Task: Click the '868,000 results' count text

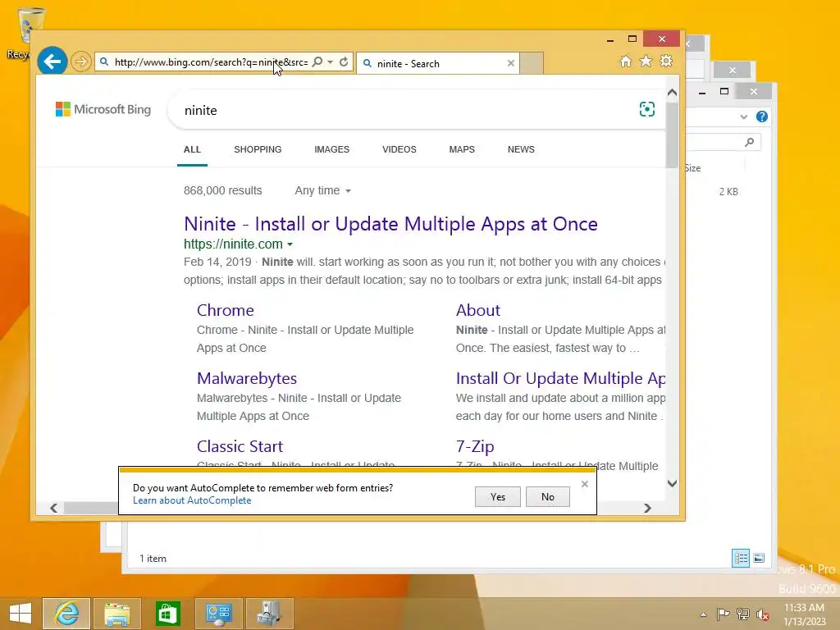Action: pyautogui.click(x=223, y=190)
